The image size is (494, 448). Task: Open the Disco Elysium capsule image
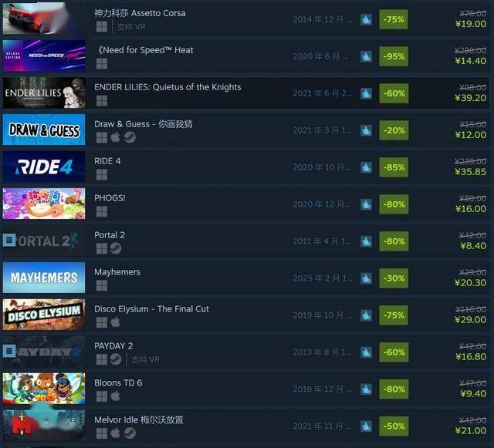click(44, 315)
